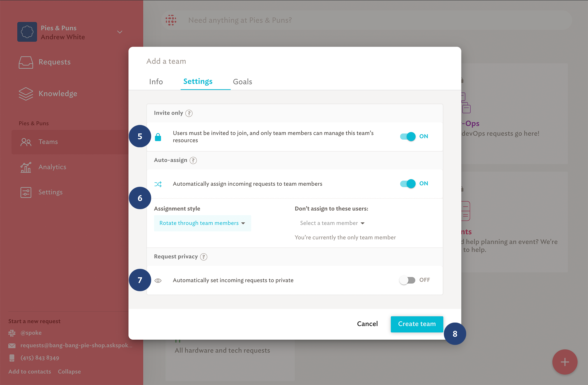This screenshot has height=385, width=588.
Task: Turn off the Auto-assign toggle
Action: point(408,184)
